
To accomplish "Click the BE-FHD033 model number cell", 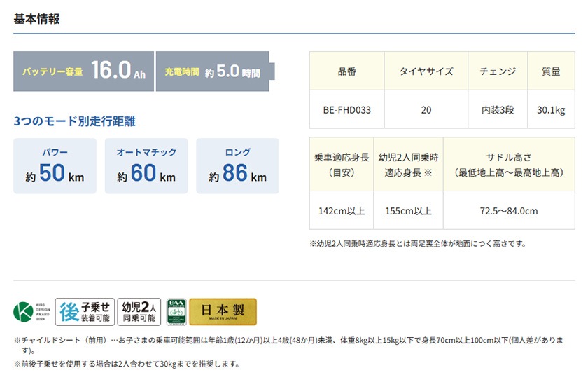I will coord(346,110).
